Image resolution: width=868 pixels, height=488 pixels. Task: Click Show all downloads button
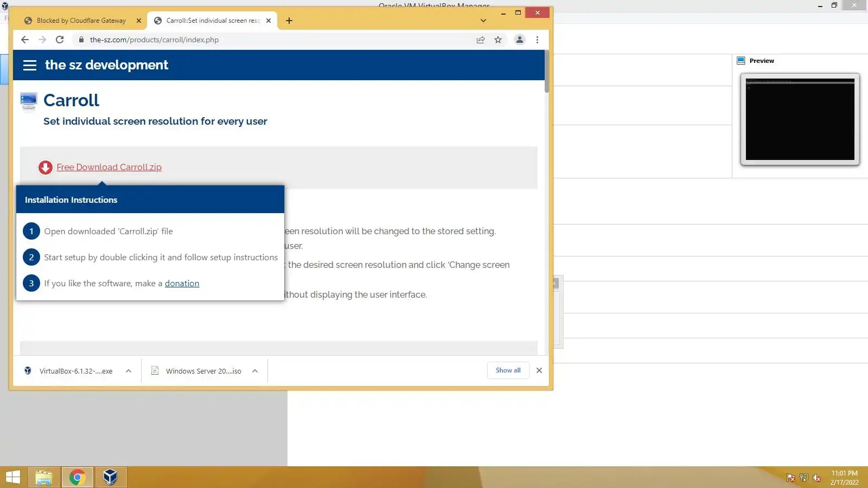coord(508,370)
